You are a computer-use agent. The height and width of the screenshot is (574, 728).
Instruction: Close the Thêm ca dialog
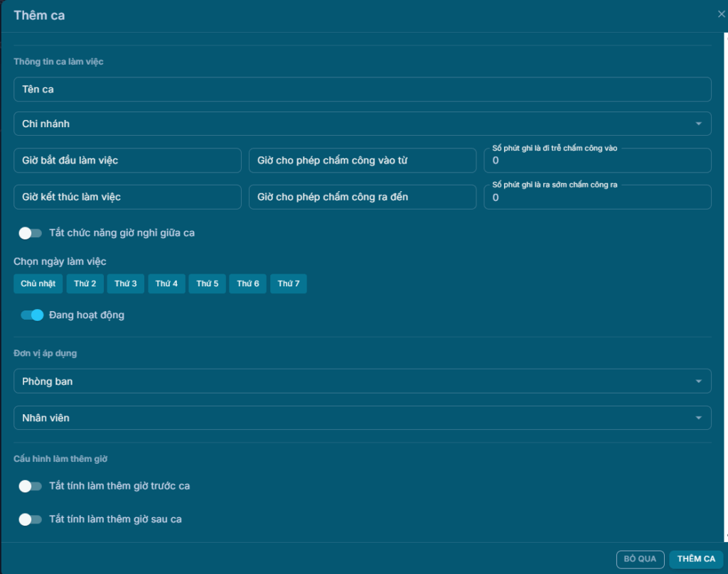pos(721,14)
